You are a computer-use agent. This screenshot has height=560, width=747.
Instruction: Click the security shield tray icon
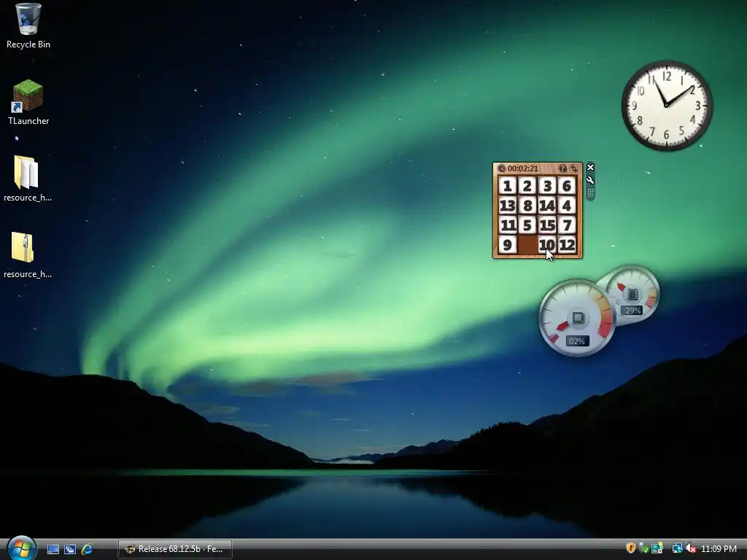pos(631,548)
